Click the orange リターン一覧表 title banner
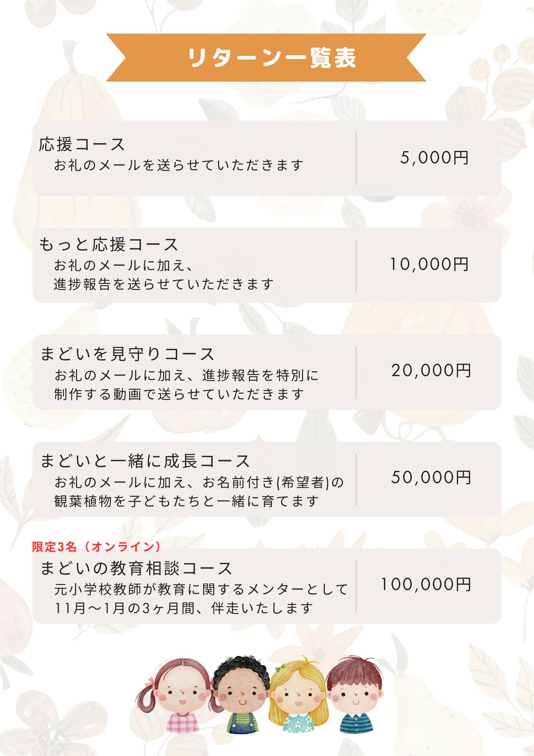Viewport: 534px width, 756px height. pos(266,58)
